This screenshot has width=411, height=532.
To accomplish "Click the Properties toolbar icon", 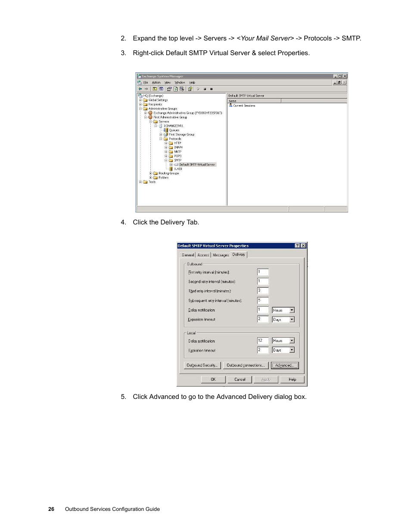I will coord(169,89).
